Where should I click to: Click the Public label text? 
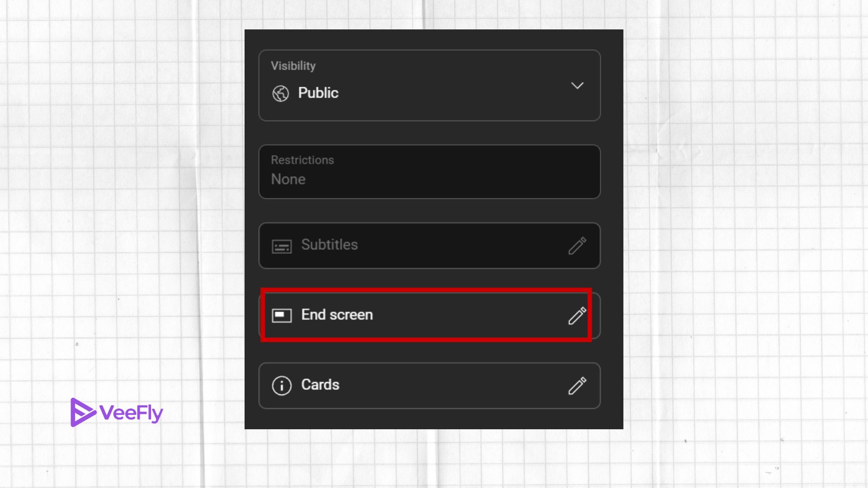[318, 93]
